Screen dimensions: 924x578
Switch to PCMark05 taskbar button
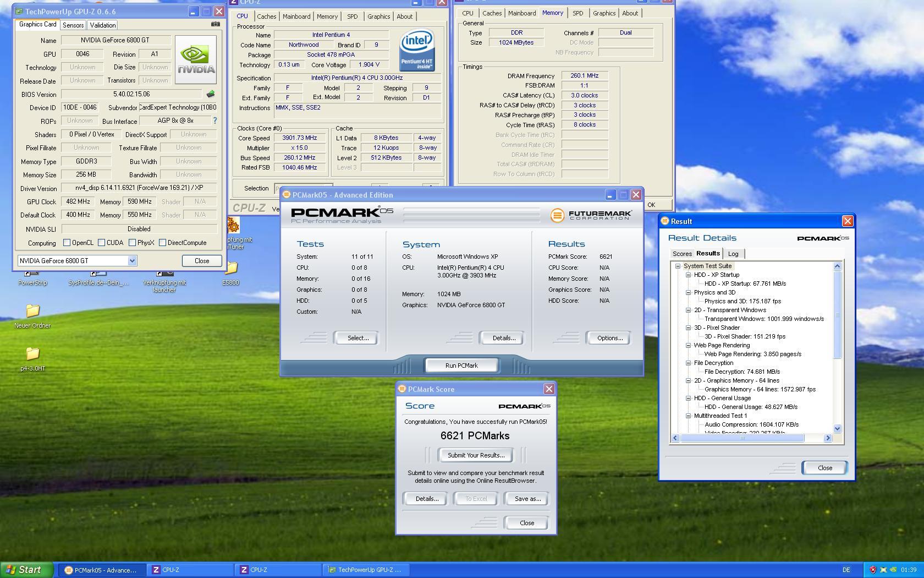102,570
